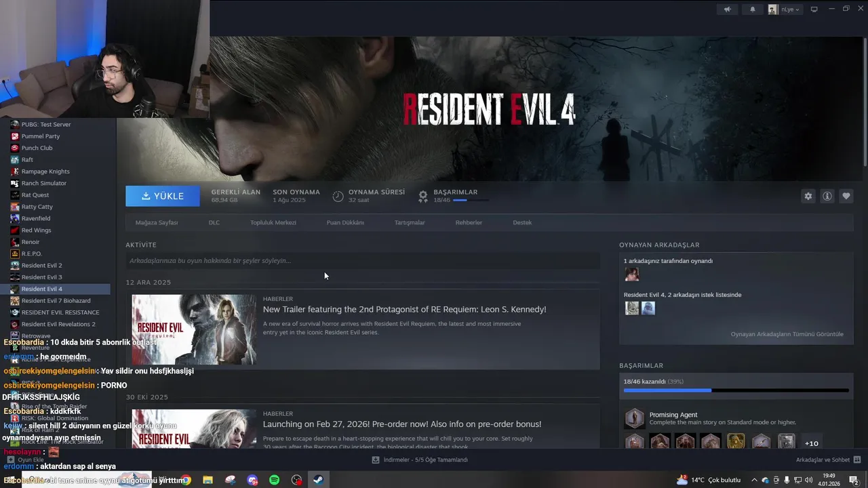This screenshot has width=868, height=488.
Task: Open the Mağaza Sayfası tab
Action: (157, 222)
